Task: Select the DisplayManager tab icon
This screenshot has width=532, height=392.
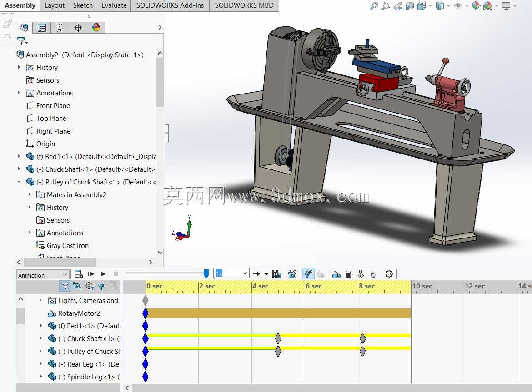Action: pyautogui.click(x=96, y=27)
